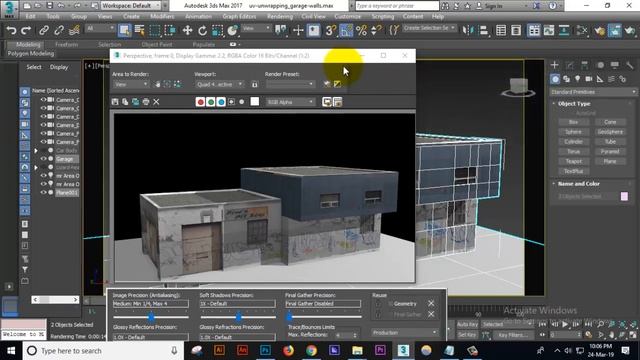Activate the Bind to Space Warp tool

pyautogui.click(x=74, y=31)
